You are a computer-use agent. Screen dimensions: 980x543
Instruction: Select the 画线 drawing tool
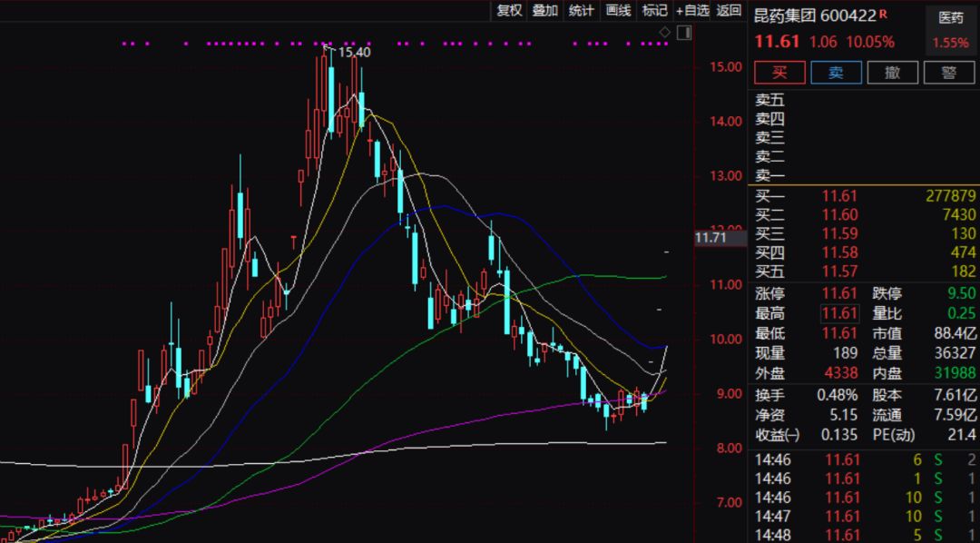618,11
